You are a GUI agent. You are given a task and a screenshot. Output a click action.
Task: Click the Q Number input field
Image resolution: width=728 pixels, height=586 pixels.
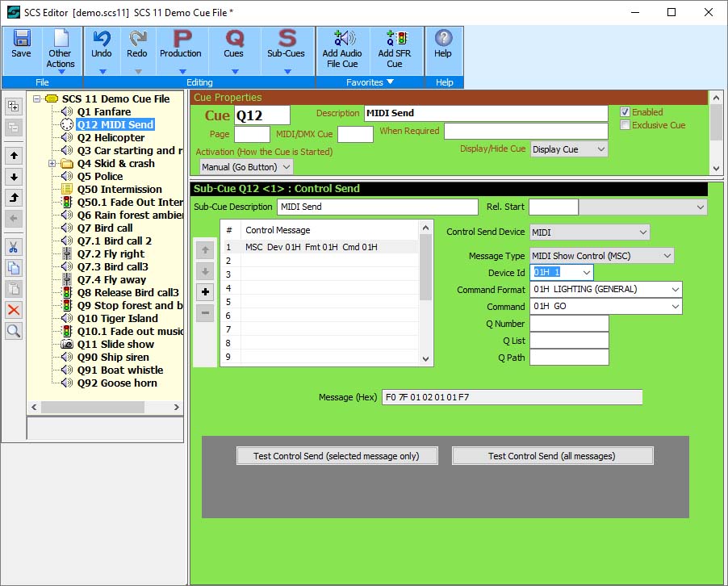point(568,324)
